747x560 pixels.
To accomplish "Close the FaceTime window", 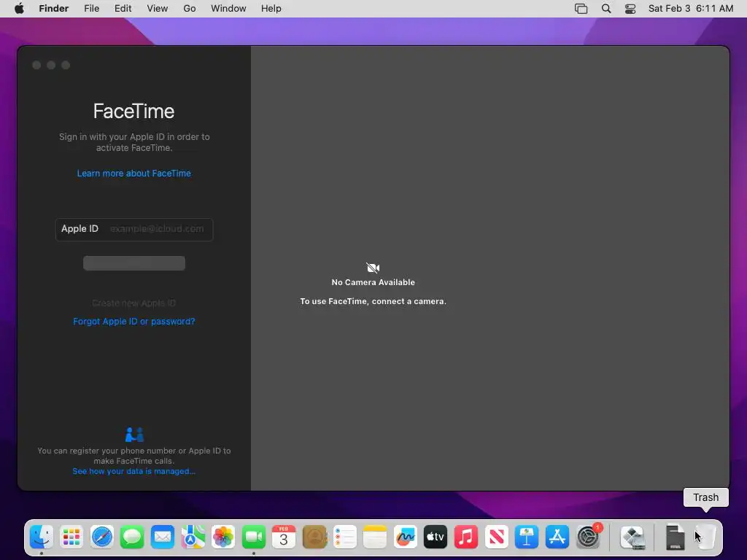I will pyautogui.click(x=36, y=65).
